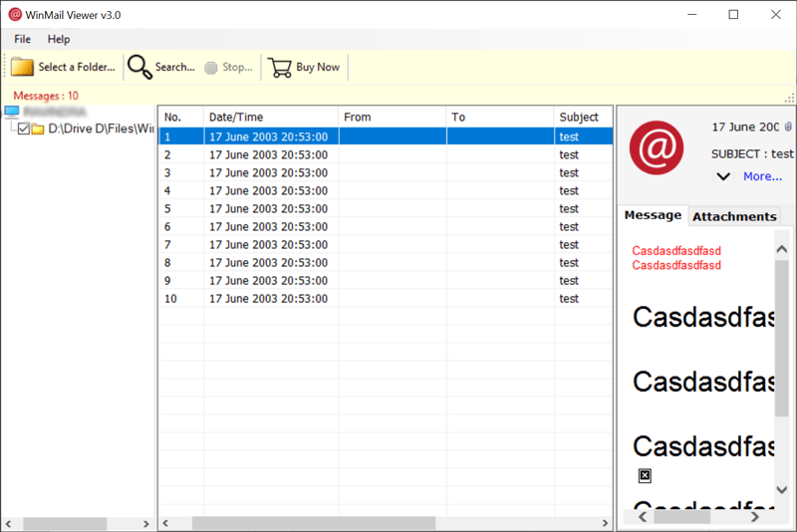Maximize the WinMail Viewer window

[x=733, y=15]
